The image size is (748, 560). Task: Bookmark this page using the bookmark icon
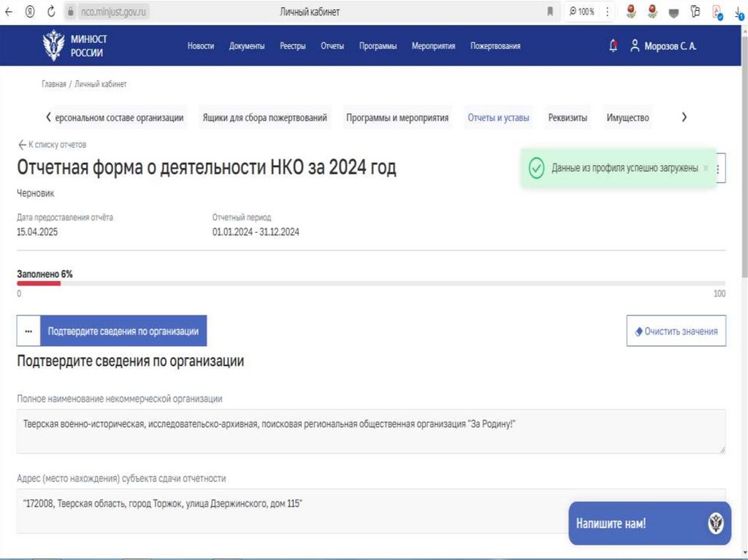tap(550, 12)
